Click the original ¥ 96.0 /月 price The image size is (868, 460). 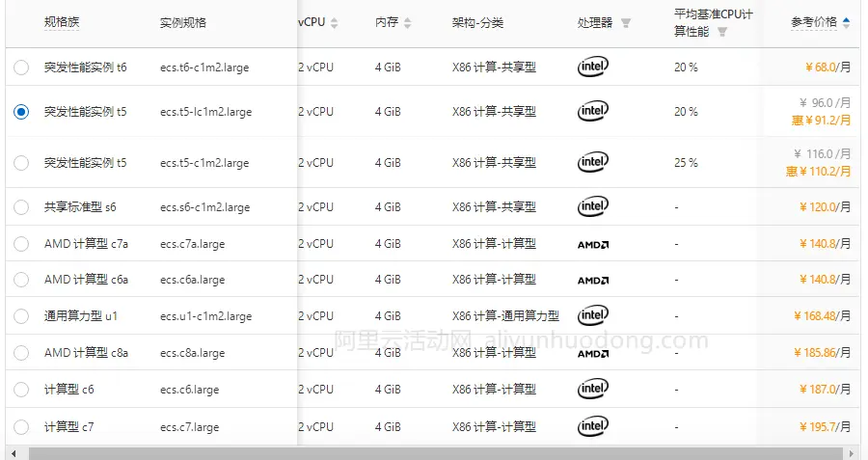pos(825,102)
